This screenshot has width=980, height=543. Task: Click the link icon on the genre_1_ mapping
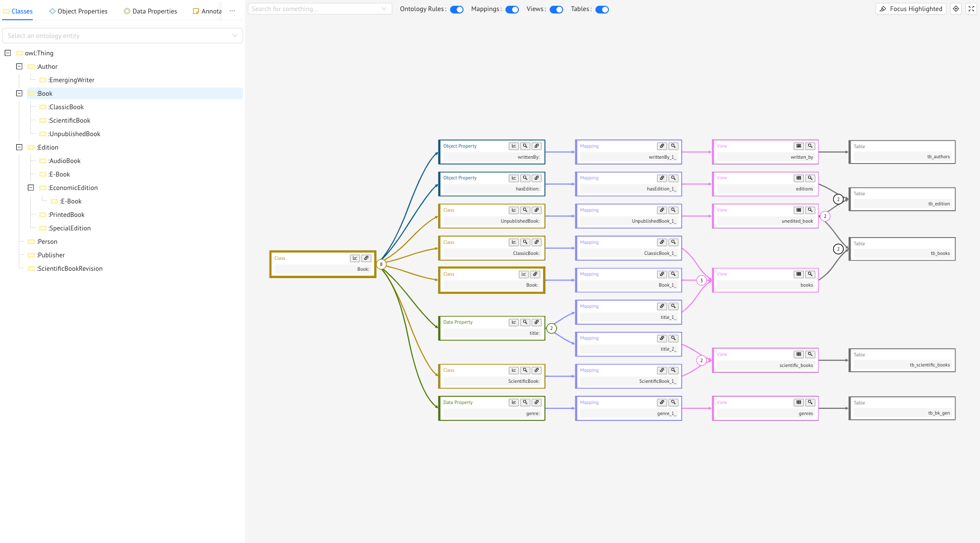coord(662,402)
